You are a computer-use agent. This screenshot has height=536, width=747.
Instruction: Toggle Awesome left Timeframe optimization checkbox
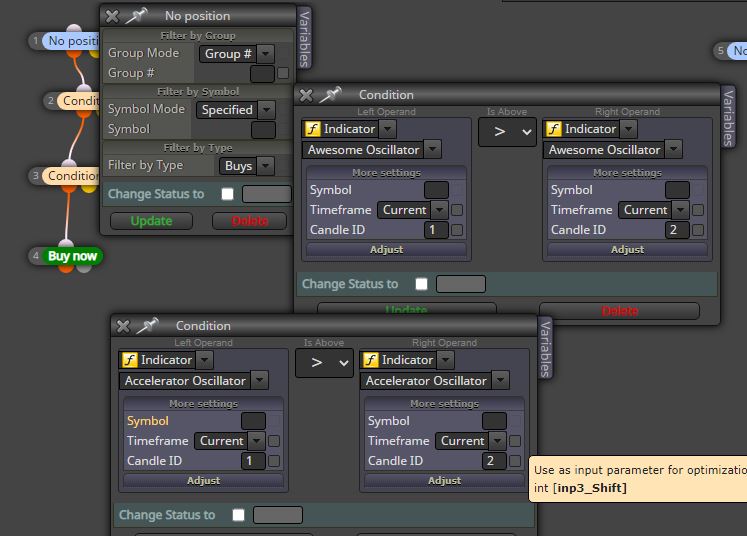tap(457, 210)
